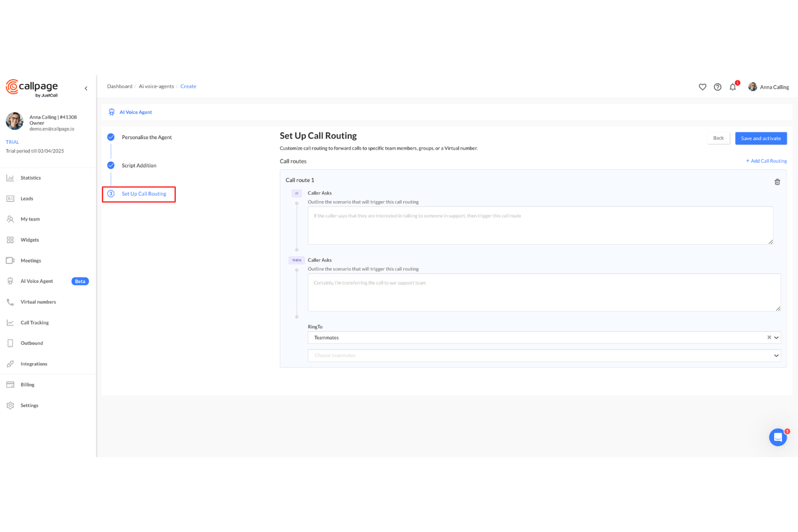Click the Beta badge
Viewport: 798px width, 532px height.
[x=80, y=281]
